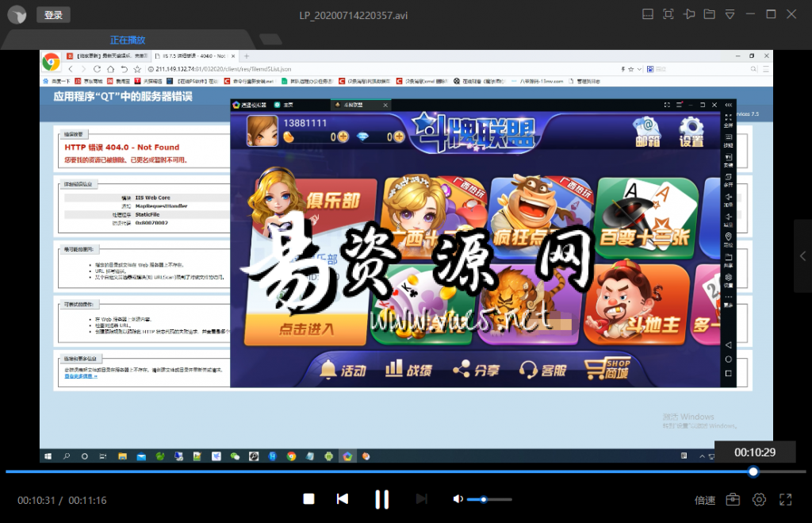The width and height of the screenshot is (812, 523).
Task: Enter fullscreen mode
Action: (x=786, y=500)
